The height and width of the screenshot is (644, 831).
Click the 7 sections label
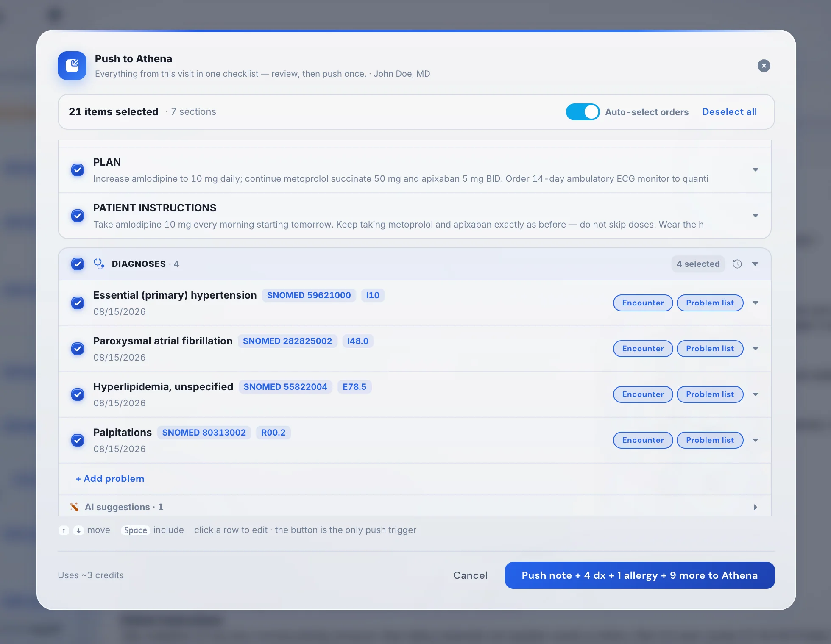[x=193, y=112]
